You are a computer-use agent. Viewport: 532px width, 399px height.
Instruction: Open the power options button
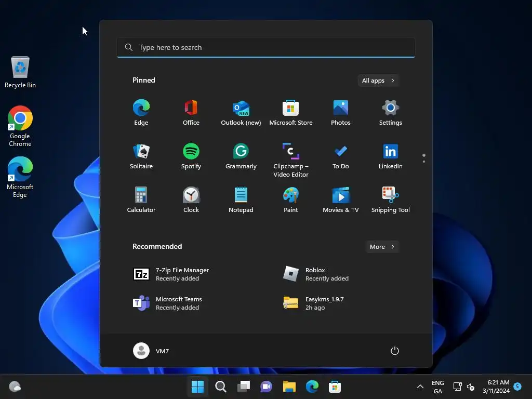[395, 351]
